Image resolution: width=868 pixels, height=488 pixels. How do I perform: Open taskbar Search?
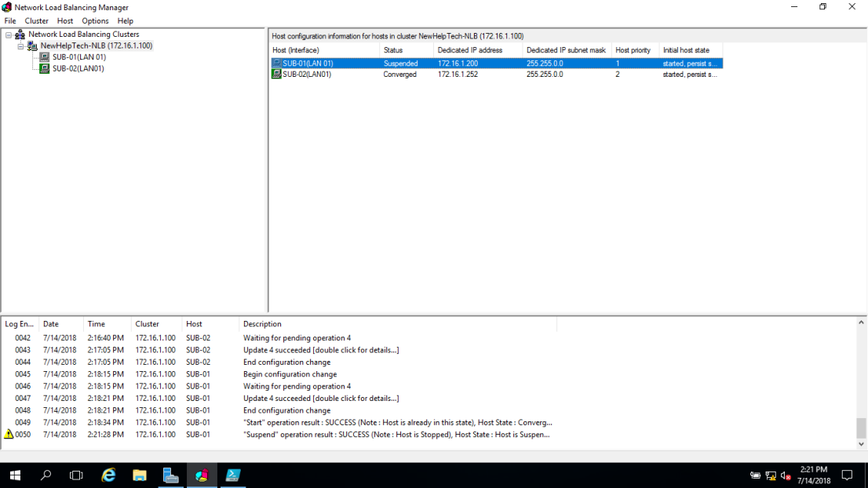[46, 475]
